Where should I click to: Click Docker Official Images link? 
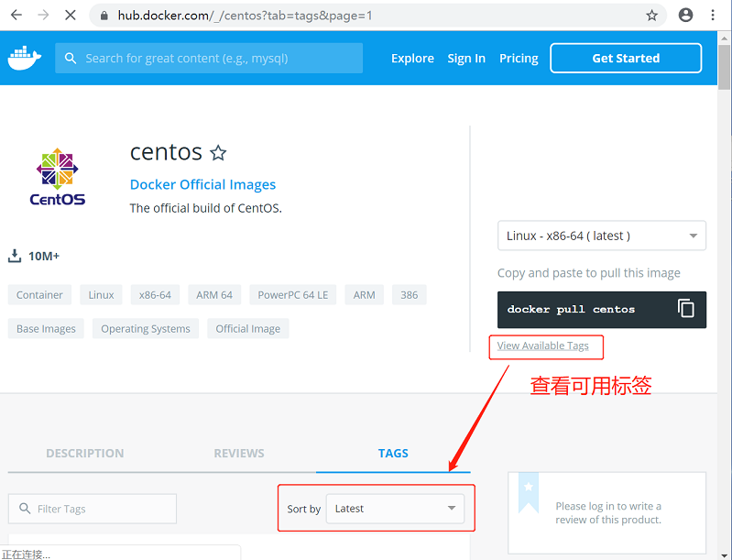pos(202,184)
